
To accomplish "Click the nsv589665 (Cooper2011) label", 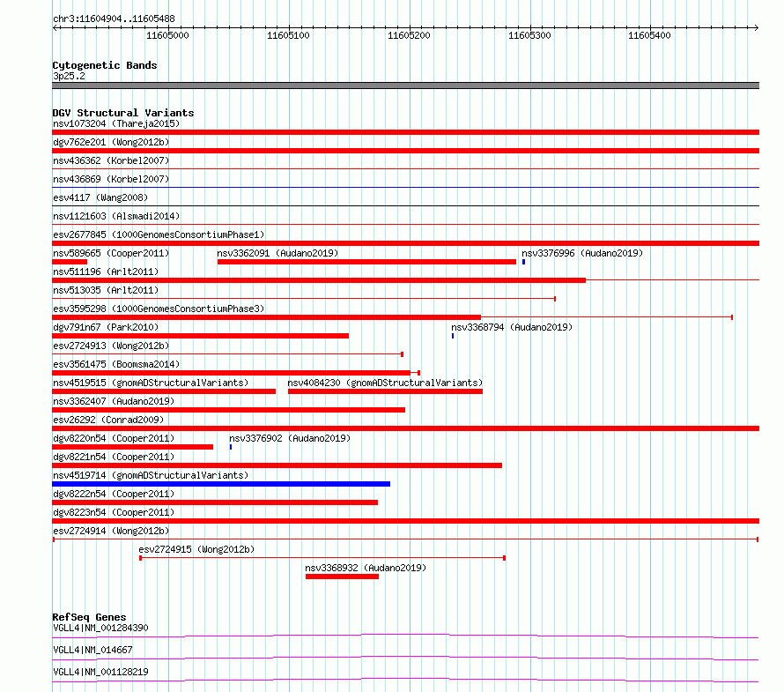I will click(111, 253).
